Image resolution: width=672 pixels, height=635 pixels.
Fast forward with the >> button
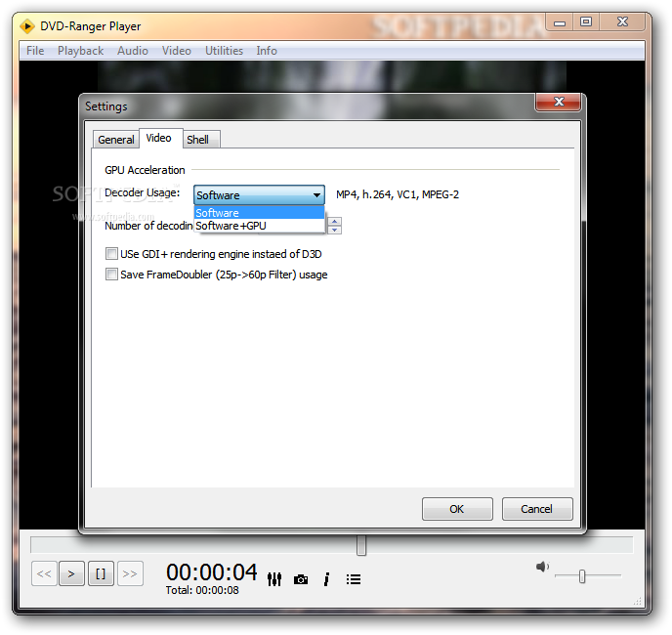pyautogui.click(x=130, y=573)
